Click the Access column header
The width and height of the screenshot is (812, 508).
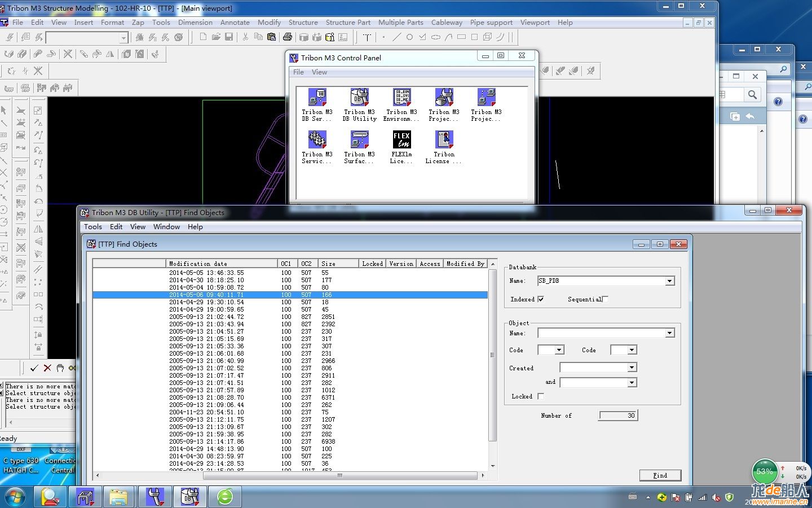click(x=430, y=264)
